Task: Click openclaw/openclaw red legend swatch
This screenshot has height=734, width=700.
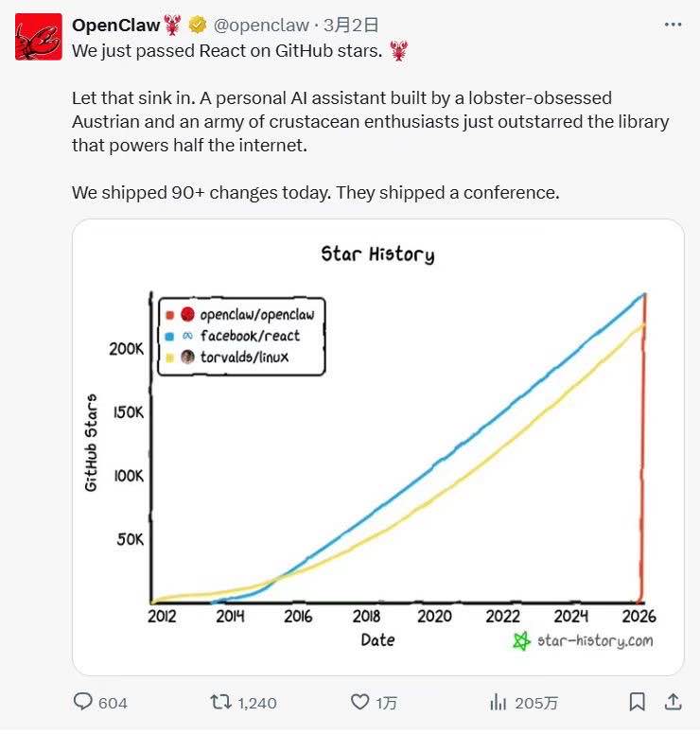Action: click(x=169, y=315)
